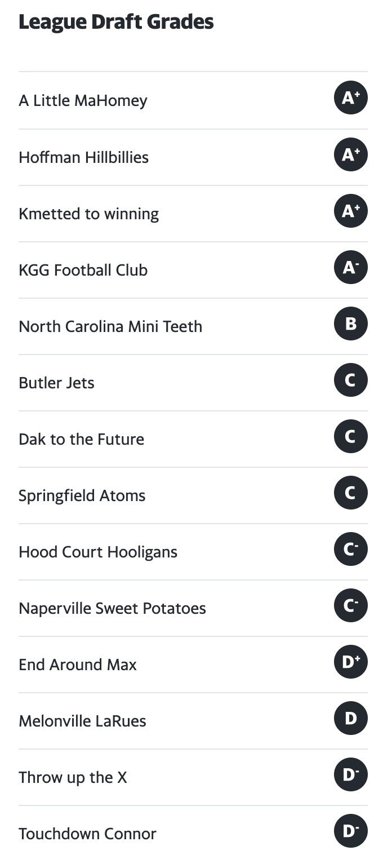Click the A+ grade badge for A Little MaHomey
The height and width of the screenshot is (868, 383).
pyautogui.click(x=350, y=98)
